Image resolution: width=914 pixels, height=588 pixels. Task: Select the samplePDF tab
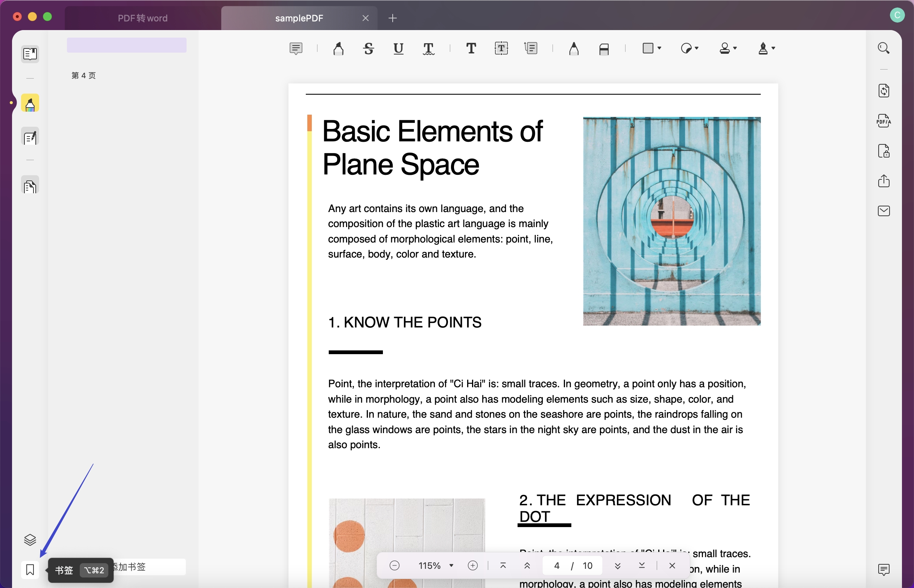pos(299,18)
